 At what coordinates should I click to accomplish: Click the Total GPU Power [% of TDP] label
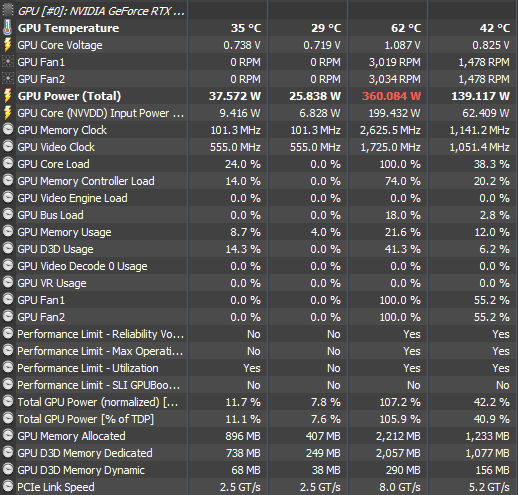(86, 419)
